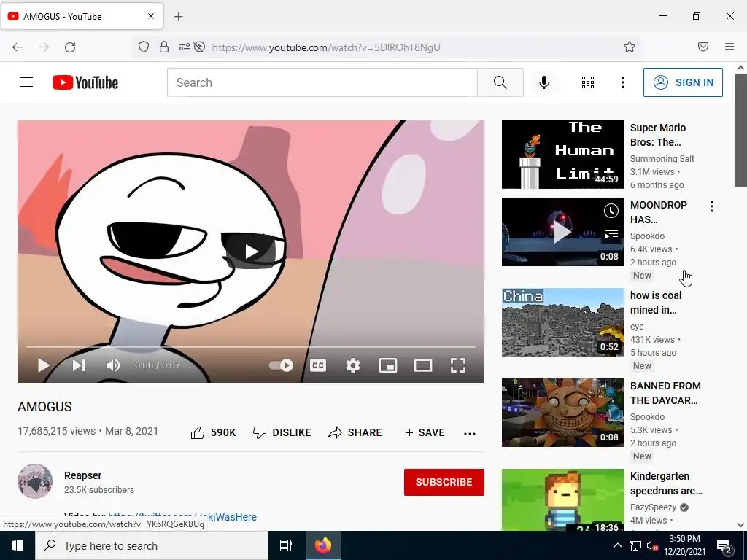
Task: Open the Reapser channel avatar
Action: click(x=35, y=481)
